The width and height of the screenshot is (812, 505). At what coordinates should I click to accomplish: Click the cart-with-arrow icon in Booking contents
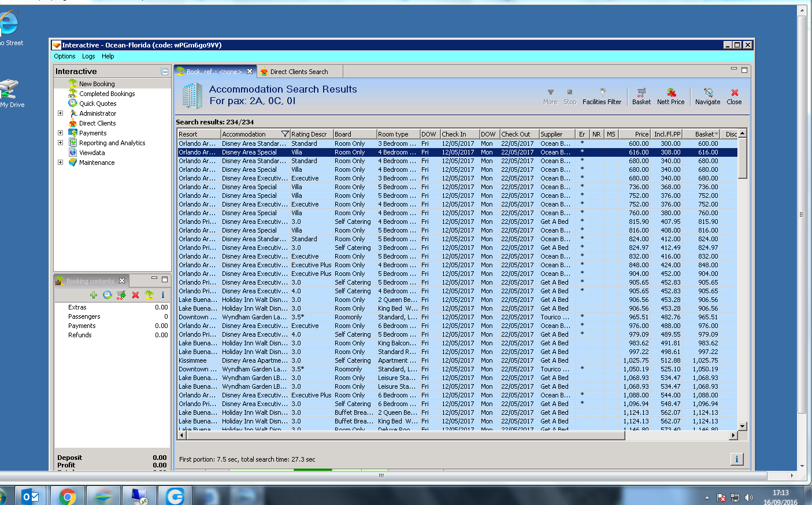point(121,295)
